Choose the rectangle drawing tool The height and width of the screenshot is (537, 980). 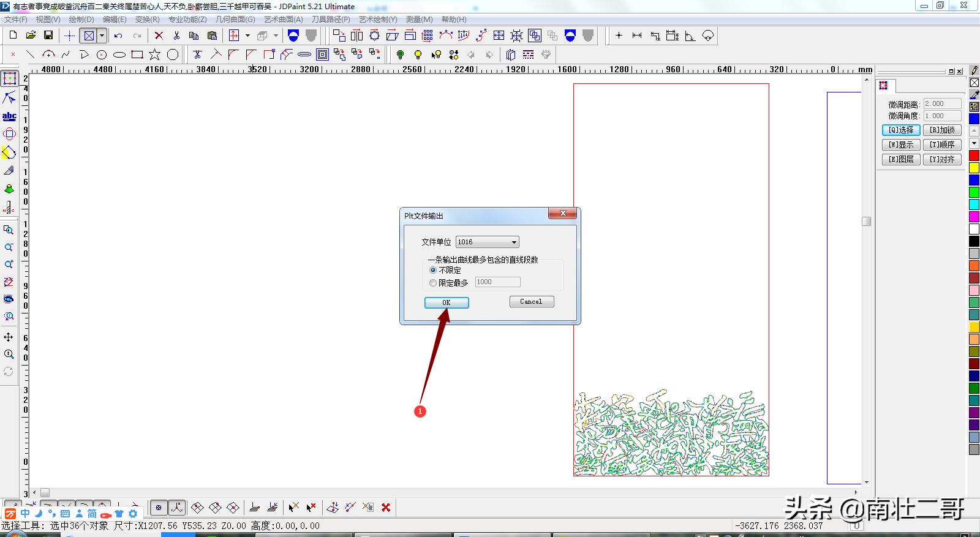coord(137,54)
